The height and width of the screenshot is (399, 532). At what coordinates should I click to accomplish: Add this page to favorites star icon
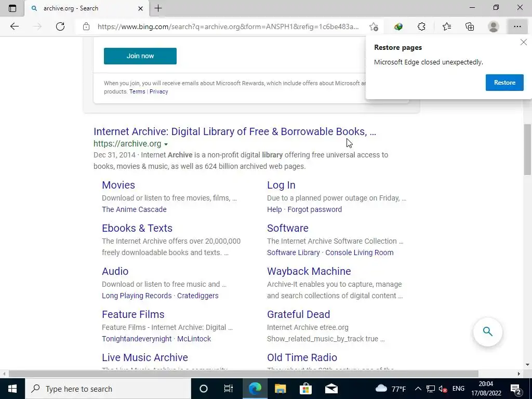tap(374, 26)
